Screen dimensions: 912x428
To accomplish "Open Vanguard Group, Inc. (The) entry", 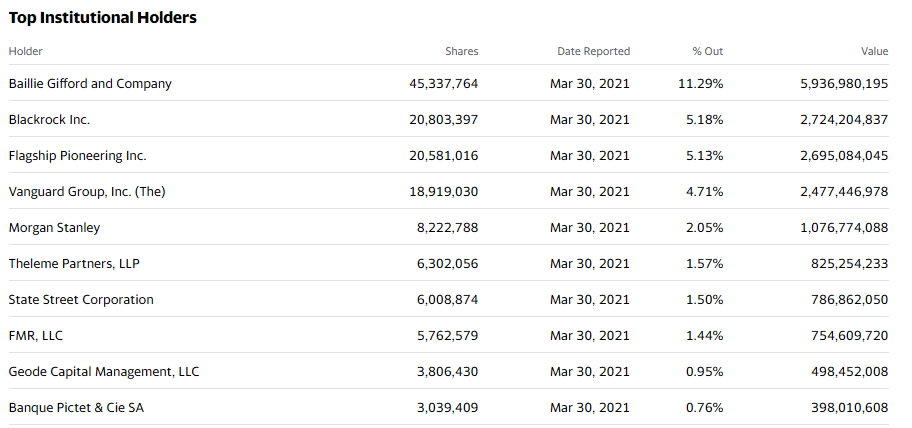I will [x=87, y=192].
